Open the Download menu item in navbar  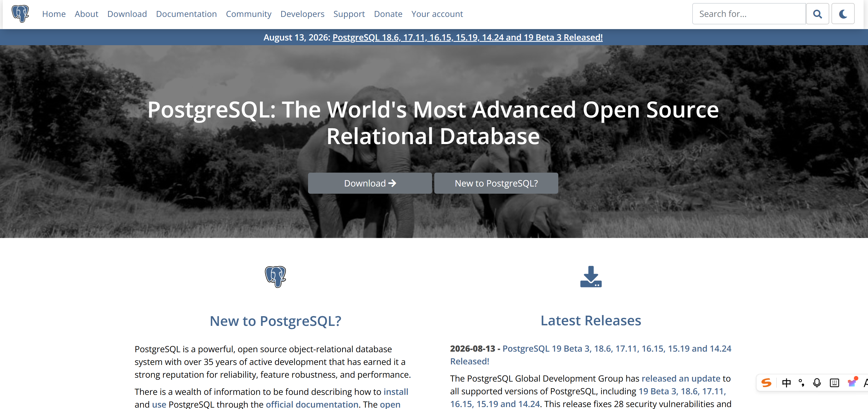[x=127, y=14]
